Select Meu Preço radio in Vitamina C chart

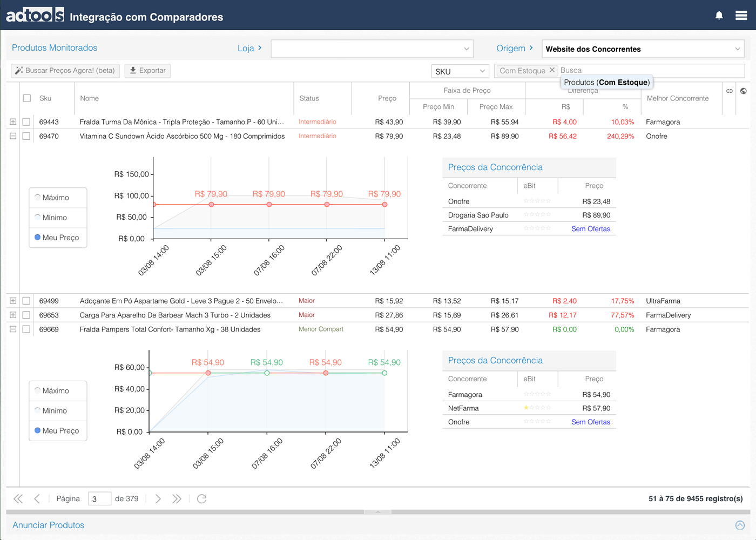pos(38,237)
